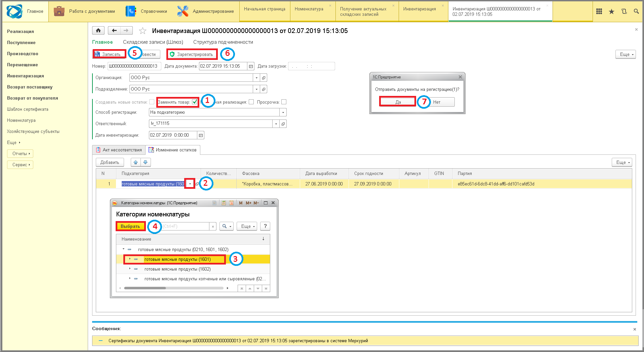
Task: Open the Ответственный record link icon
Action: click(283, 124)
